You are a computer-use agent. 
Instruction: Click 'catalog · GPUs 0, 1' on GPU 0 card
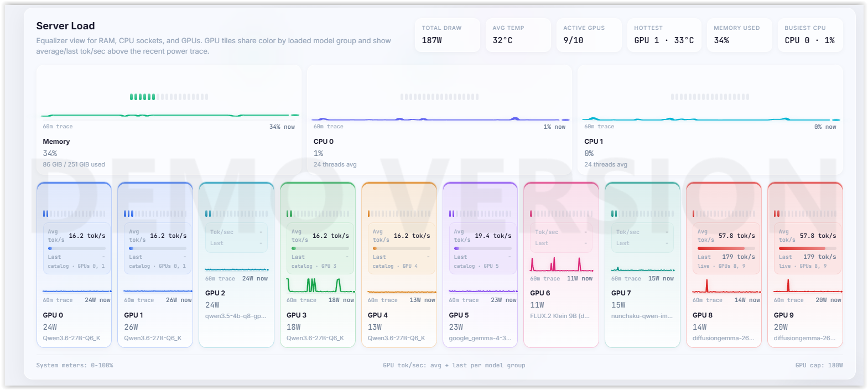[76, 266]
